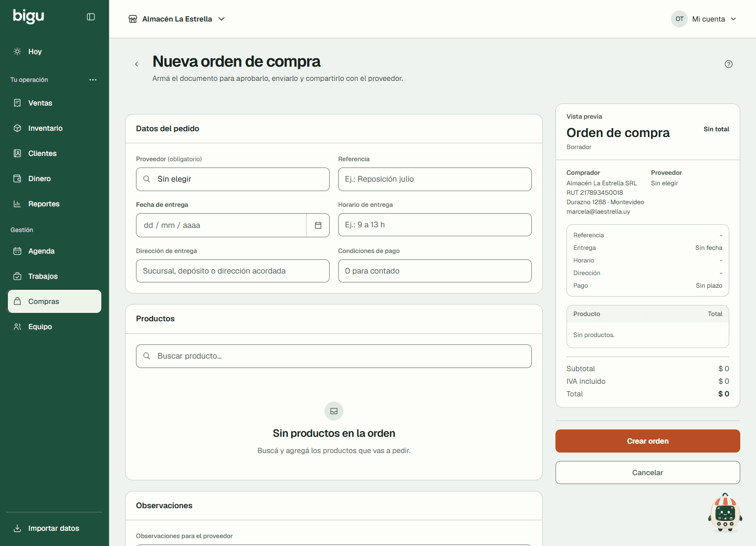The width and height of the screenshot is (756, 546).
Task: Collapse the sidebar with the panel icon
Action: pos(91,17)
